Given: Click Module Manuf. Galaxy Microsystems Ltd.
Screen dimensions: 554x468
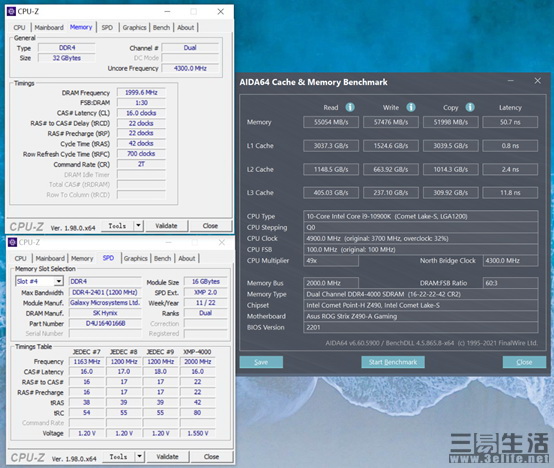Looking at the screenshot, I should tap(105, 303).
